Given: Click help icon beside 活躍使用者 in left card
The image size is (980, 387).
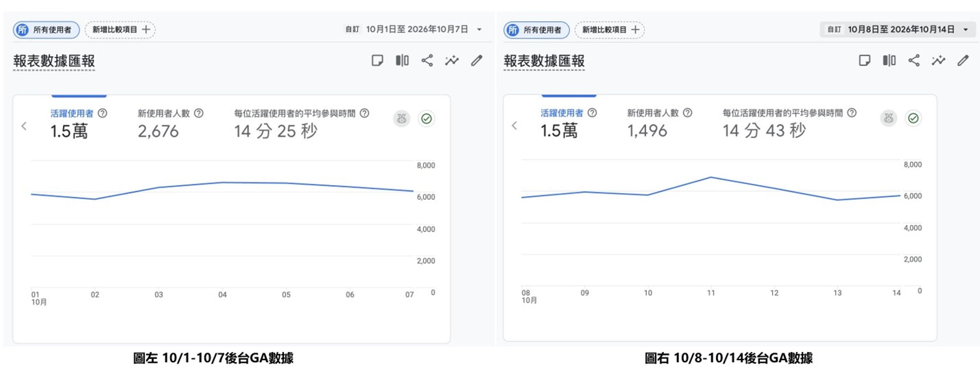Looking at the screenshot, I should (x=102, y=113).
